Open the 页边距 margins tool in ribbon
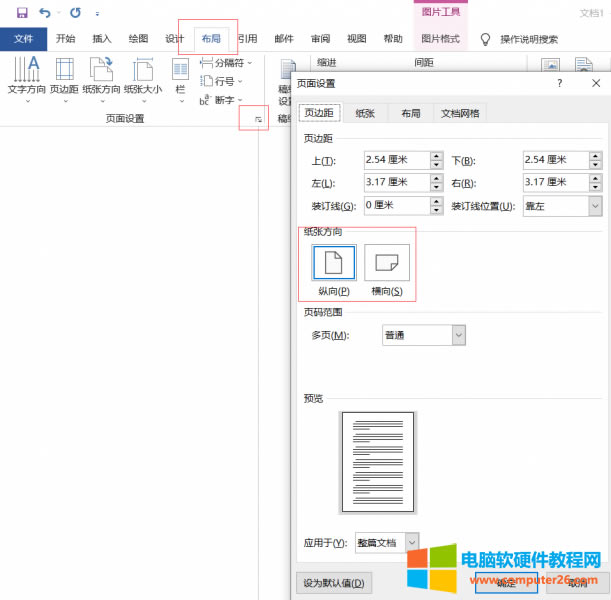Viewport: 611px width, 600px height. (64, 75)
